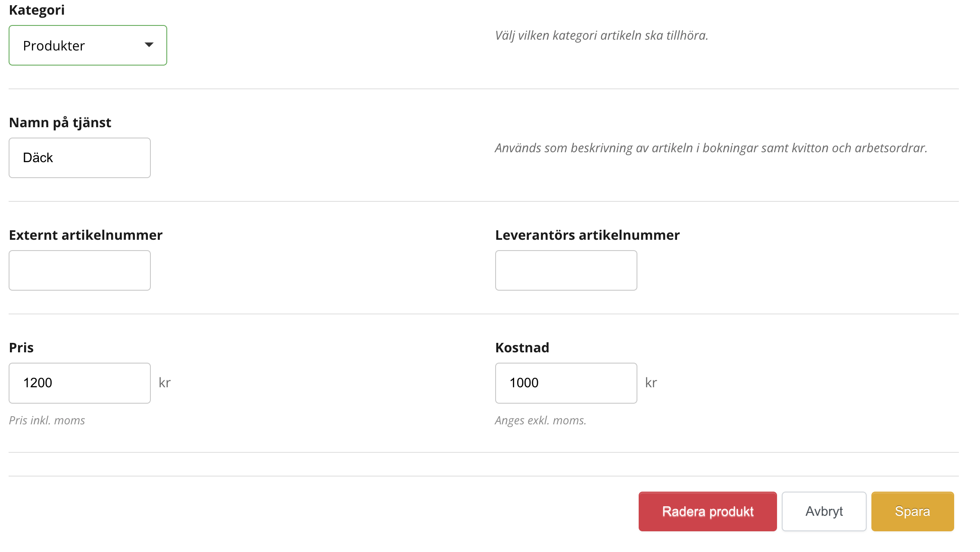This screenshot has height=552, width=980.
Task: Click the Namn på tjänst label
Action: 60,122
